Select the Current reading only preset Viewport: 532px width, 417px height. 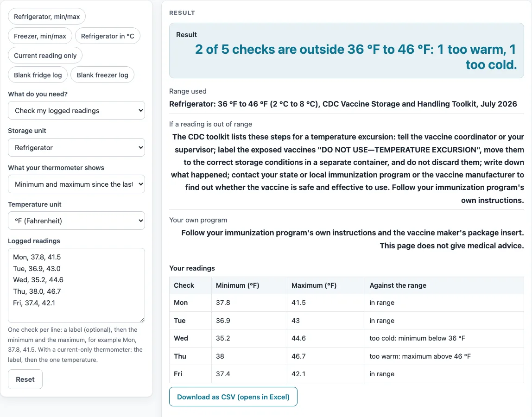(x=45, y=55)
